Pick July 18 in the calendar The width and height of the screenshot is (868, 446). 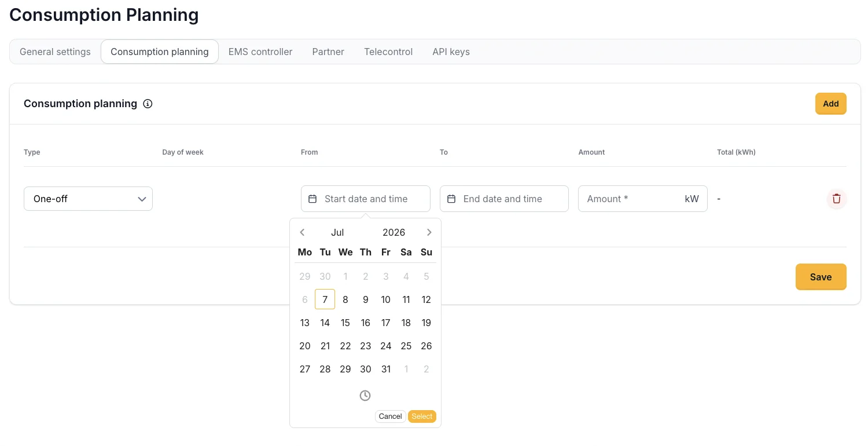pyautogui.click(x=406, y=323)
